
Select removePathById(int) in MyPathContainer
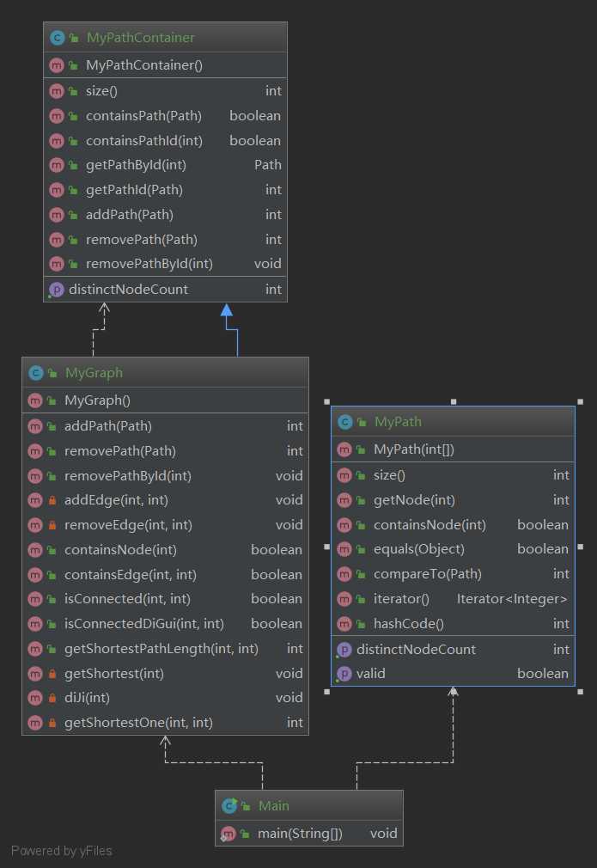pyautogui.click(x=165, y=264)
